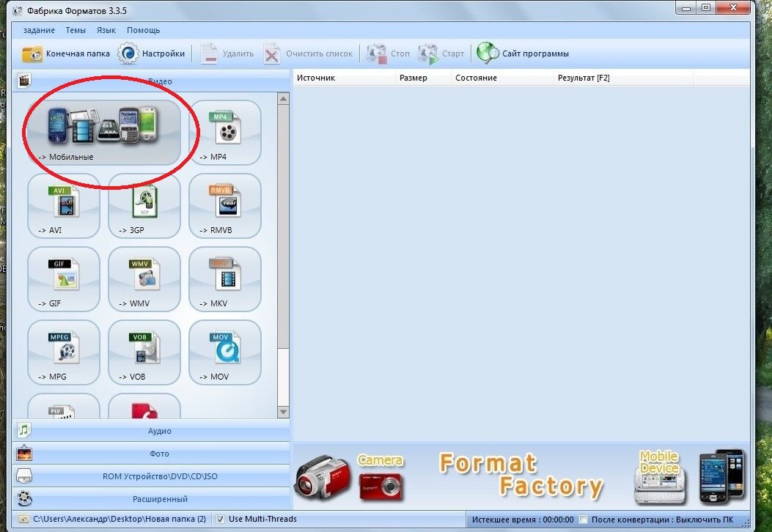Toggle Use Multi-Threads checkbox
This screenshot has width=772, height=532.
click(221, 520)
